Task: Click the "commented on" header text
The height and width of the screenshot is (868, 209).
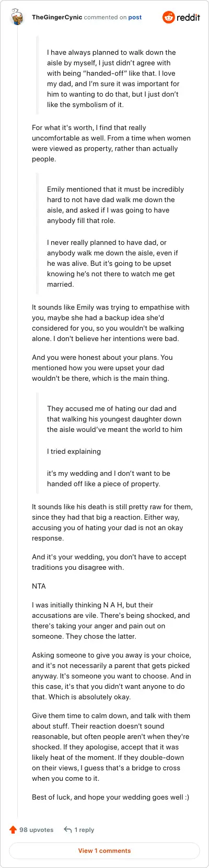Action: click(105, 17)
